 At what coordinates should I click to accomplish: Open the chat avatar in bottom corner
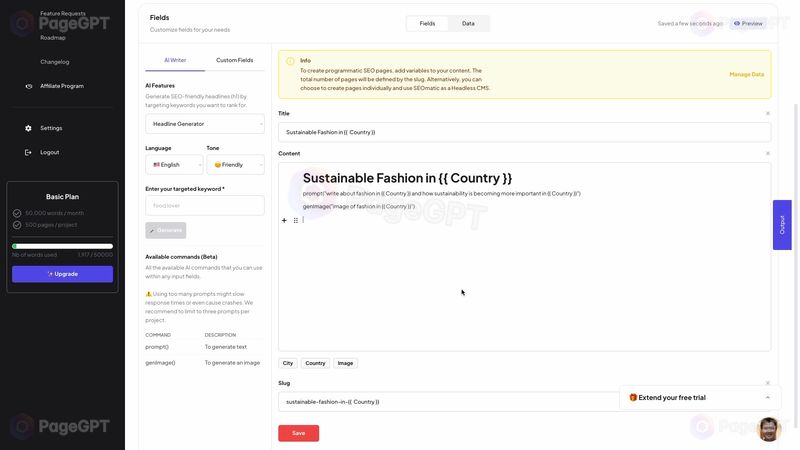(769, 429)
